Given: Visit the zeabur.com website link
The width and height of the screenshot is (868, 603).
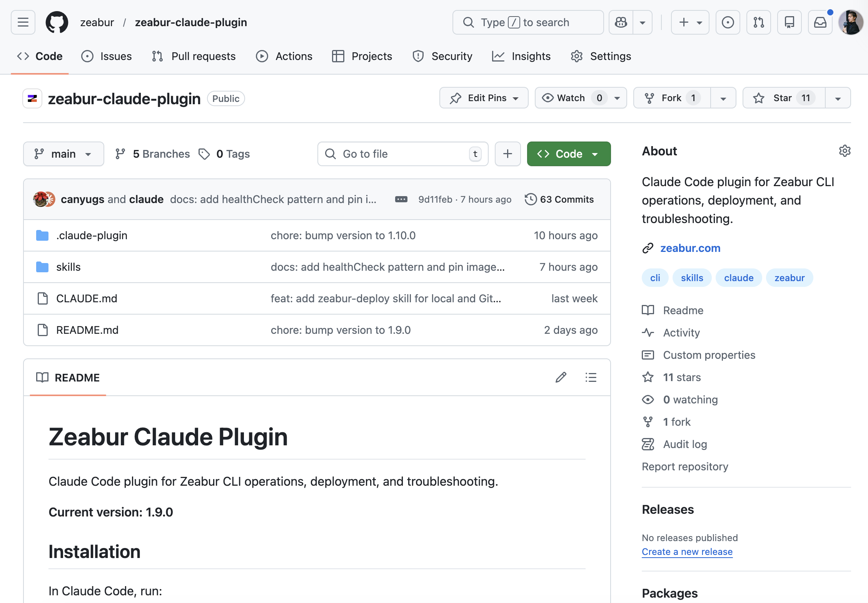Looking at the screenshot, I should click(x=690, y=248).
